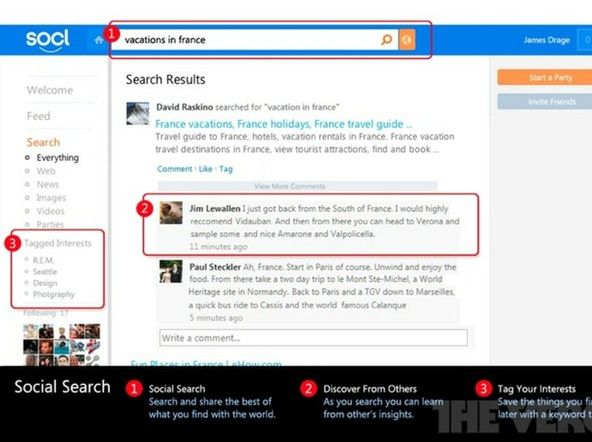592x442 pixels.
Task: Open the following friends avatar grid
Action: coord(62,345)
